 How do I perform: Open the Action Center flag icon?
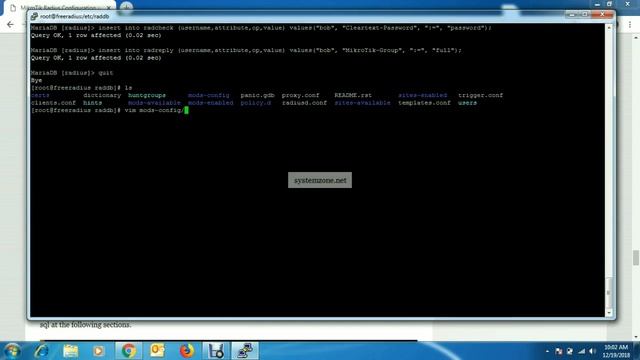[x=559, y=351]
